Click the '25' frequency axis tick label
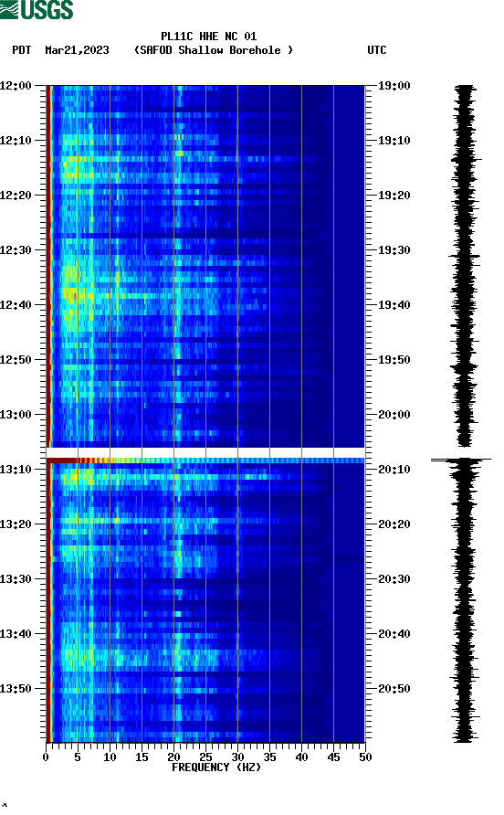Viewport: 504px width, 815px height. (x=205, y=757)
